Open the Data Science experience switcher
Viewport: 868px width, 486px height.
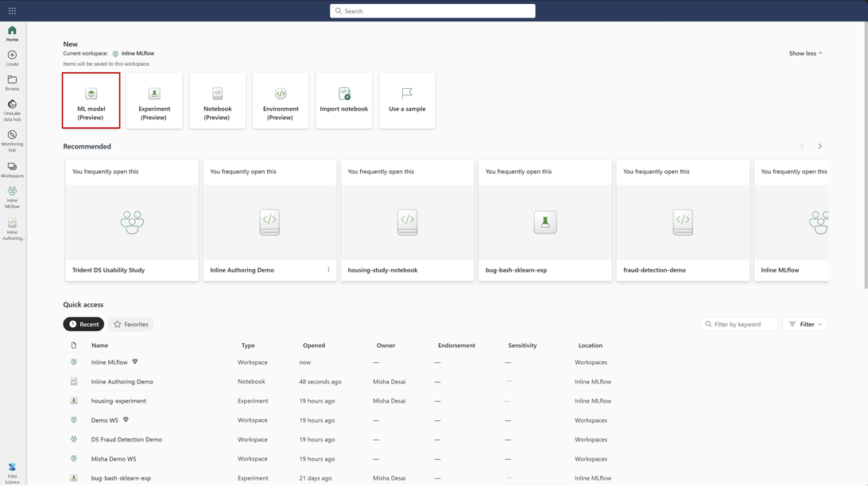(x=12, y=474)
